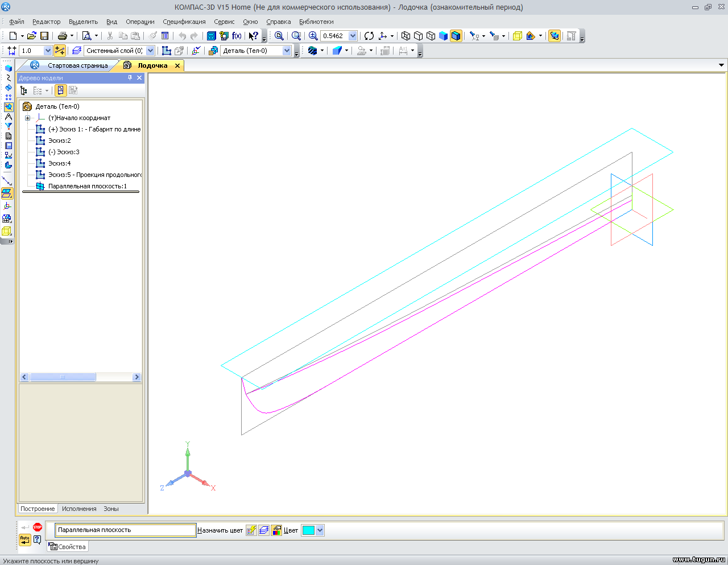Open the Arrays panel with dots icon
Viewport: 728px width, 565px height.
tap(8, 97)
